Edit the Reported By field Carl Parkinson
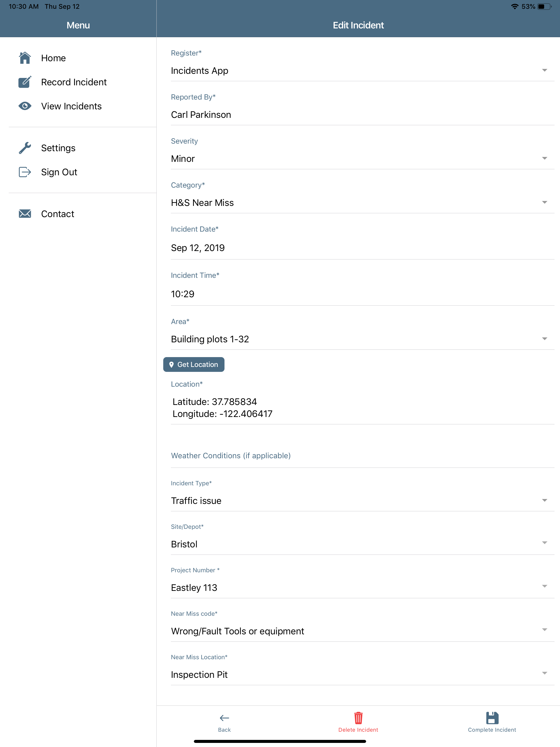Viewport: 560px width, 747px height. [x=362, y=115]
